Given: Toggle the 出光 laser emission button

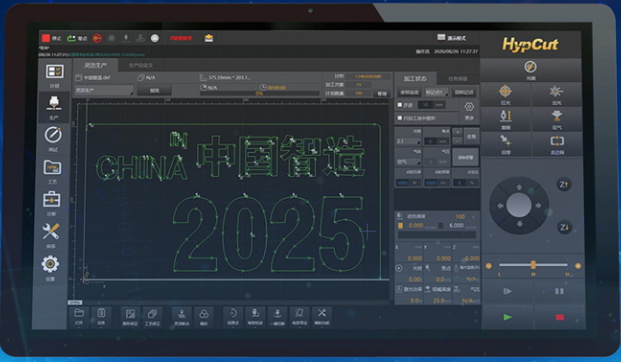Looking at the screenshot, I should [556, 94].
